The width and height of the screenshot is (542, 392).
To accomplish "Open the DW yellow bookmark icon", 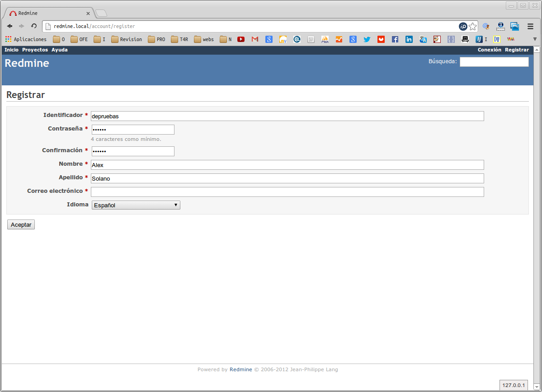I will 497,39.
